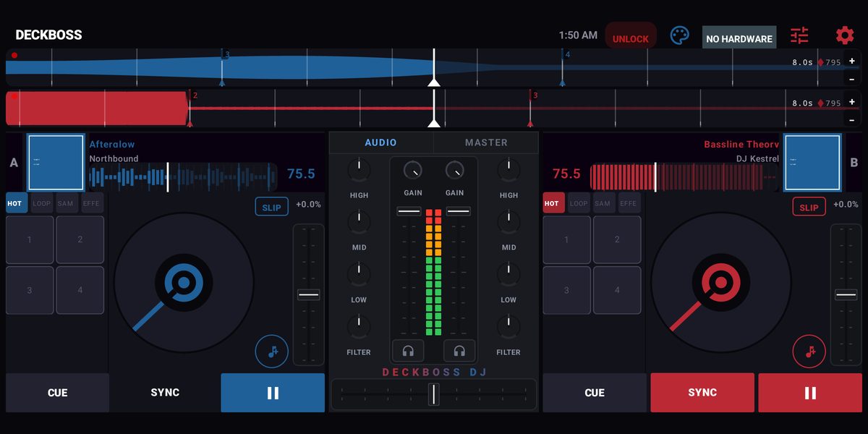Screen dimensions: 868x434
Task: Enable SYNC on deck A
Action: [165, 393]
